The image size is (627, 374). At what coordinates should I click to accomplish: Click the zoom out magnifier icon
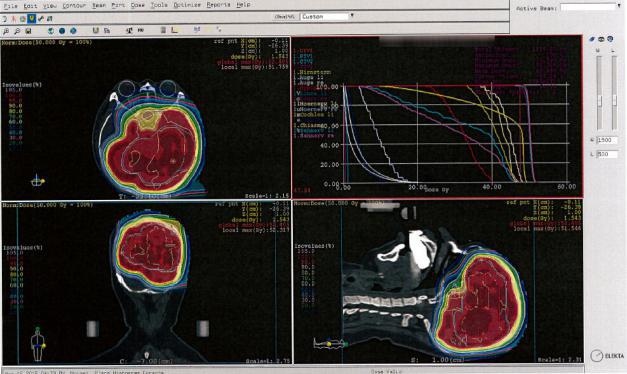[x=17, y=31]
